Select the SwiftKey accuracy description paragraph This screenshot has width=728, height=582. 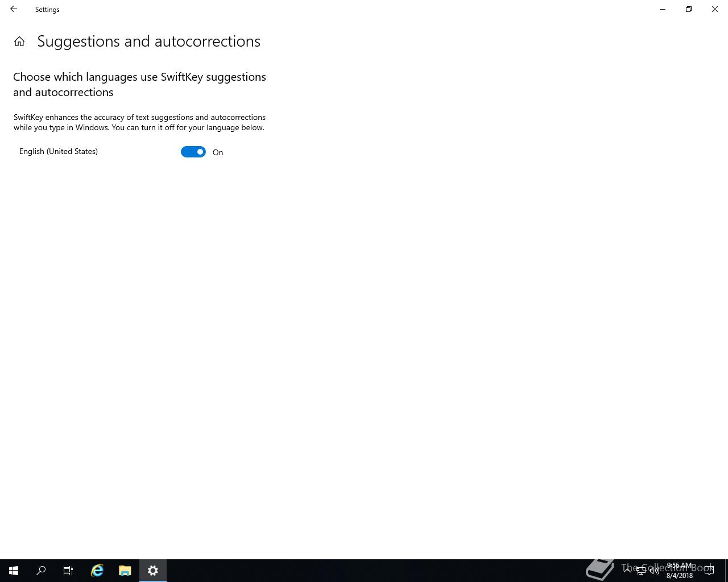click(139, 122)
